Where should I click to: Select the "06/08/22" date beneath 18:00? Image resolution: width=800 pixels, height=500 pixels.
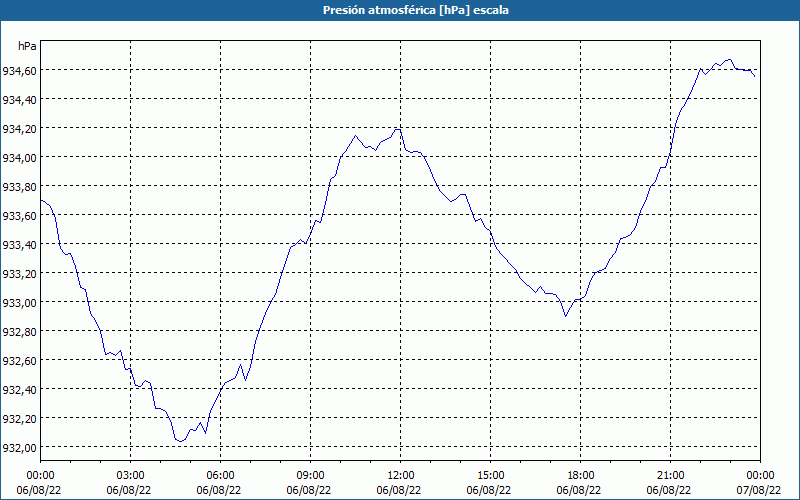pyautogui.click(x=579, y=490)
